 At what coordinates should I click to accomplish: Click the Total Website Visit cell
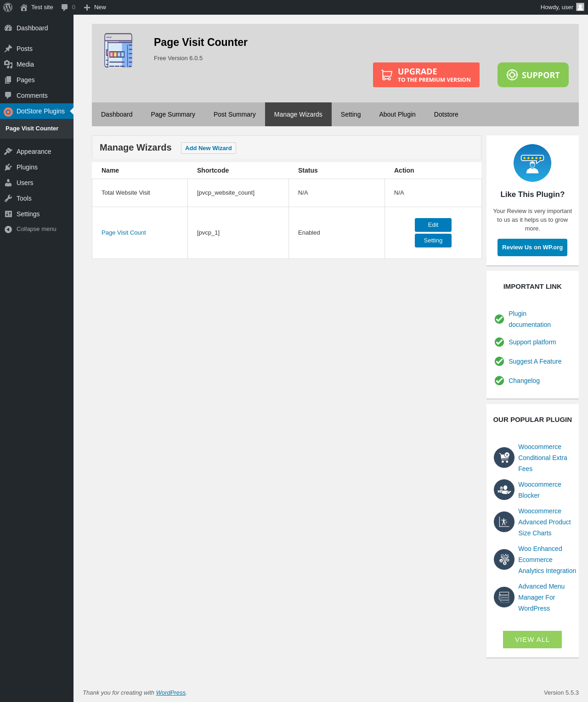click(140, 193)
